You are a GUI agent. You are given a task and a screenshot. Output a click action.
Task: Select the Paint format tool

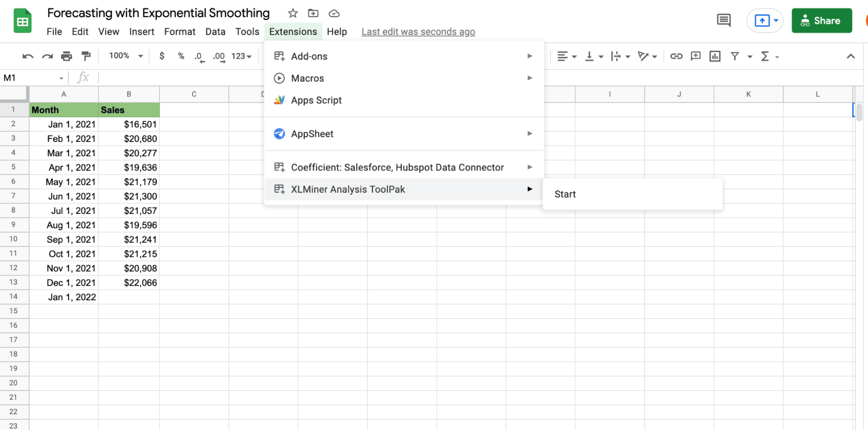pos(86,56)
